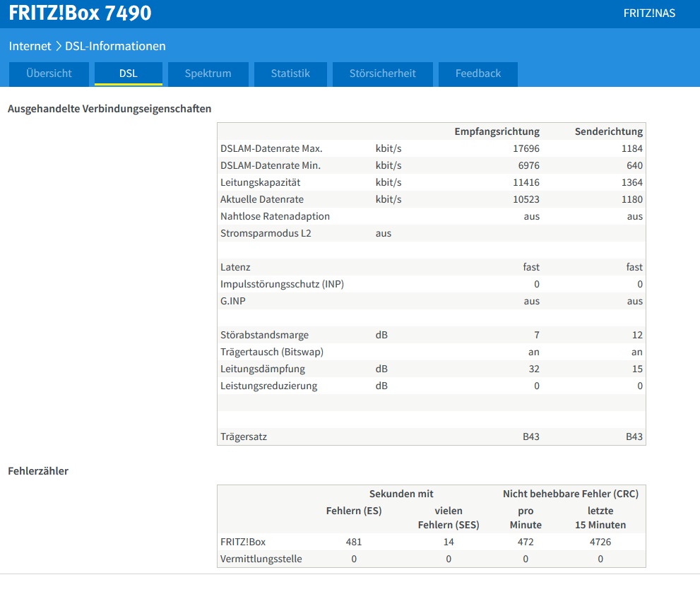Click the Empfangsrichtung column header
The image size is (700, 594).
coord(497,131)
